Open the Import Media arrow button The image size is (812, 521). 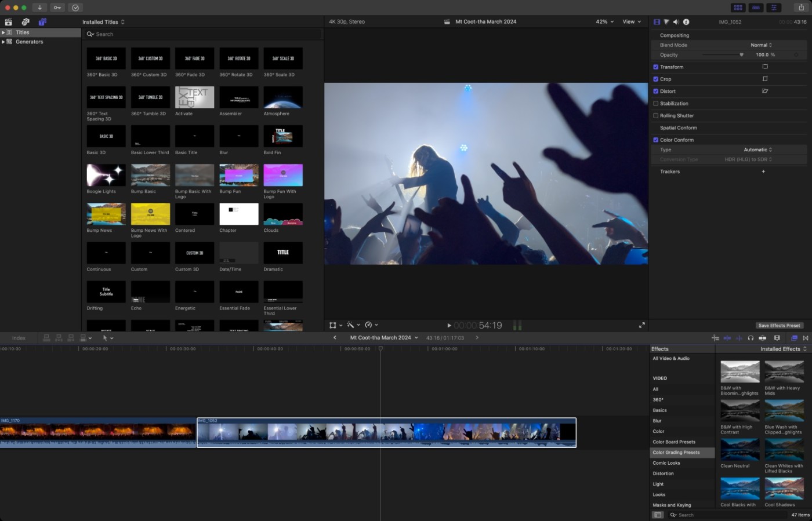click(x=39, y=8)
